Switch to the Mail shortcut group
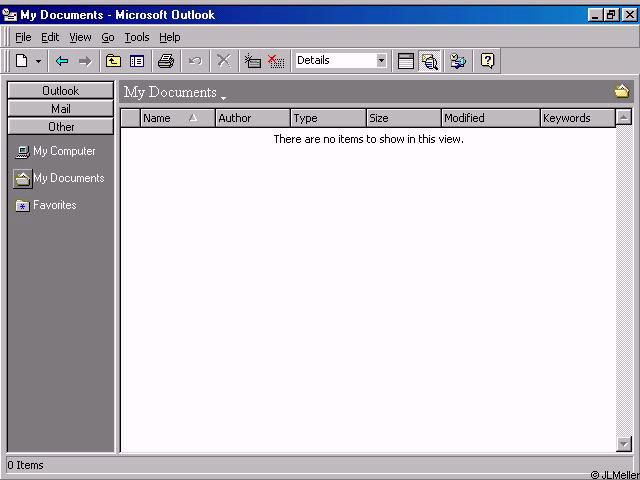Screen dimensions: 640x480 [x=60, y=109]
